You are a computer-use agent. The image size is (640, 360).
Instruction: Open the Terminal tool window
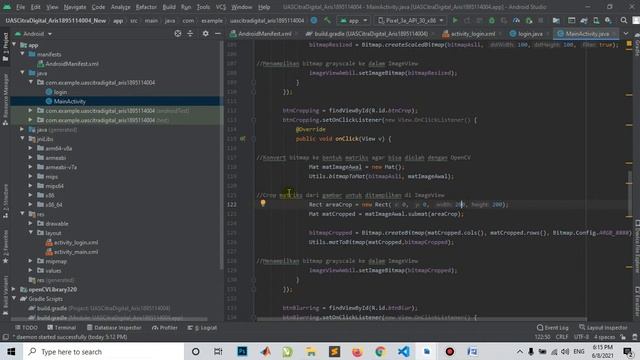click(x=62, y=328)
